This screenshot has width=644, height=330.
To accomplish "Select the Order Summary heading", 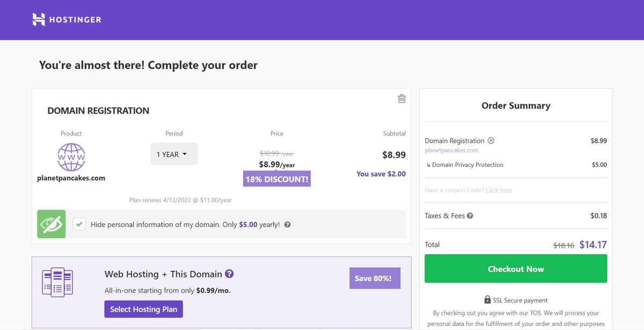I will point(515,106).
